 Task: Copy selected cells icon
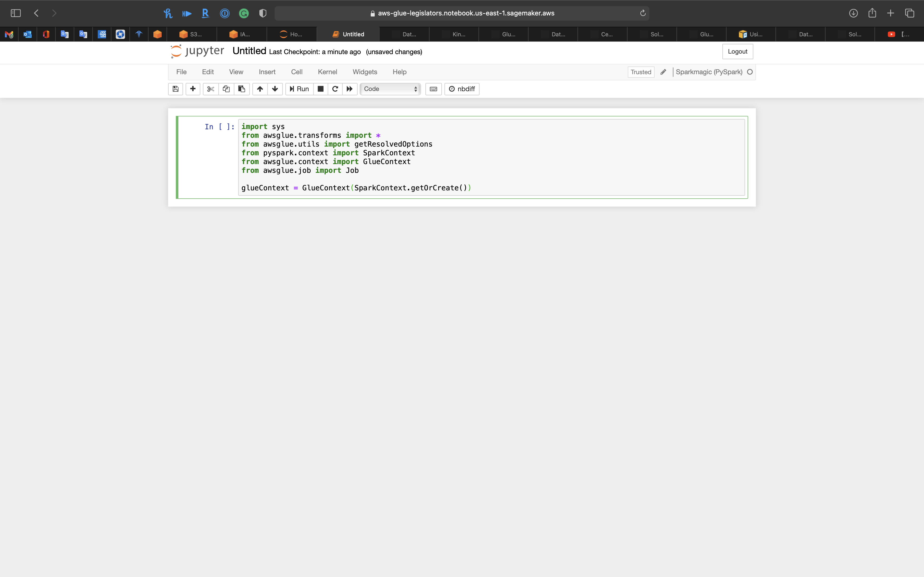(x=226, y=89)
